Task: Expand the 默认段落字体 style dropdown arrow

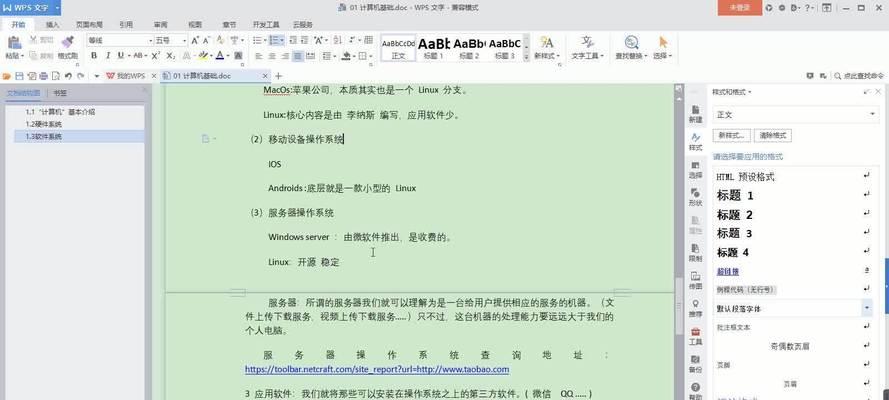Action: (867, 308)
